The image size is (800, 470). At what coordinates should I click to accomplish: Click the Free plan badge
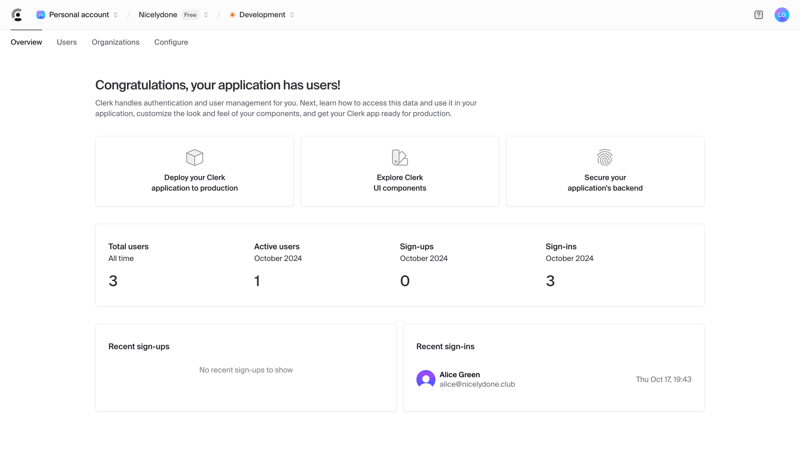pyautogui.click(x=190, y=15)
